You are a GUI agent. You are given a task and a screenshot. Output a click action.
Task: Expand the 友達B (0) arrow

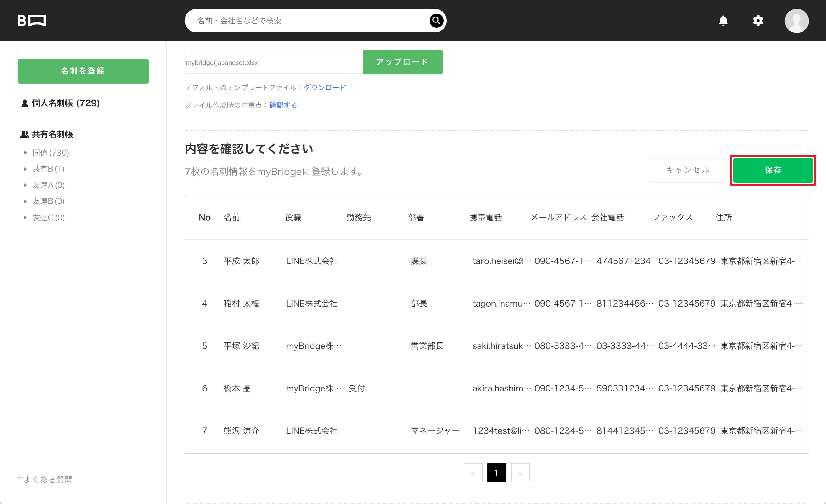coord(25,201)
